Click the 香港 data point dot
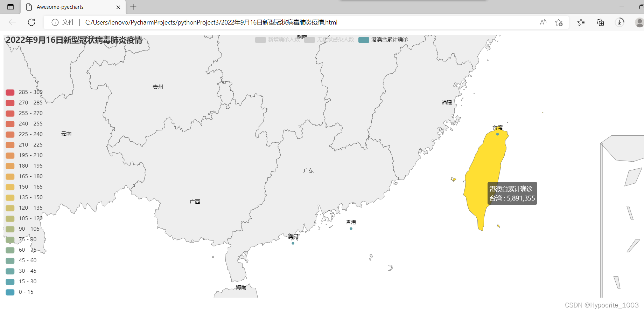Screen dimensions: 644x312 351,229
